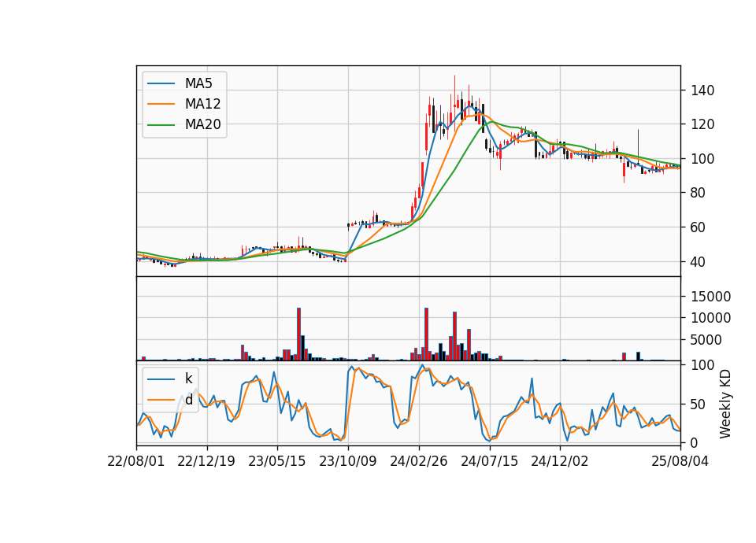Click the k legend label in KD panel
Image resolution: width=756 pixels, height=543 pixels.
[x=188, y=379]
